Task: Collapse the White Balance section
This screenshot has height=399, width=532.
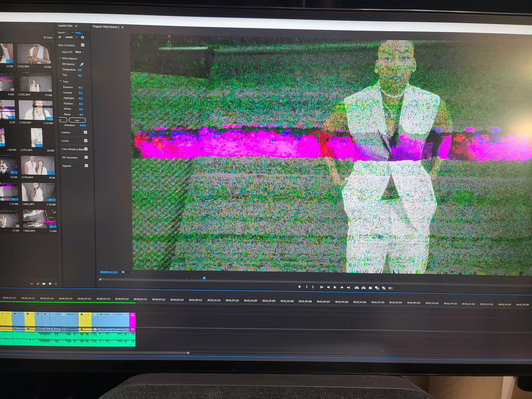Action: pyautogui.click(x=60, y=58)
